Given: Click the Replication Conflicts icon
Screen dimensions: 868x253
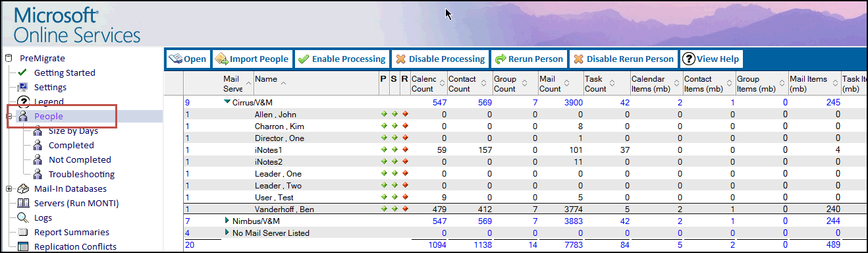Looking at the screenshot, I should 23,246.
